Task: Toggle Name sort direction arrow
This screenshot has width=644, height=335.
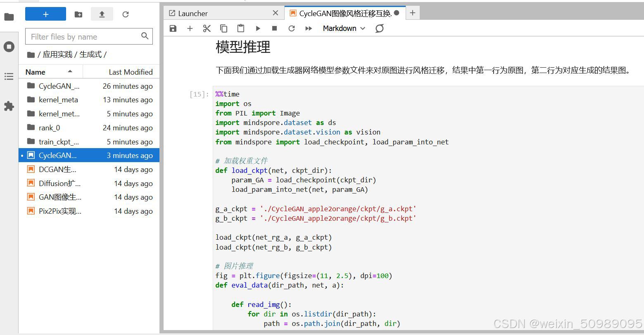Action: click(x=70, y=71)
